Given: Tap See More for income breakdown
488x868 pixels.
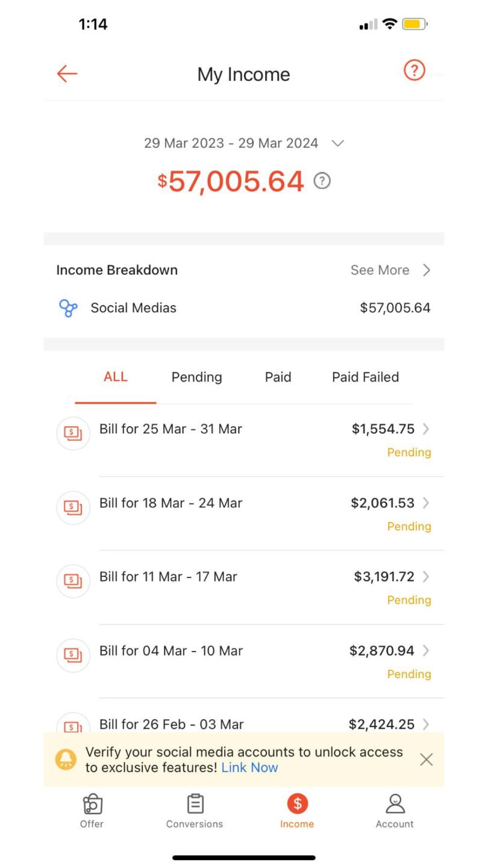Looking at the screenshot, I should point(390,270).
